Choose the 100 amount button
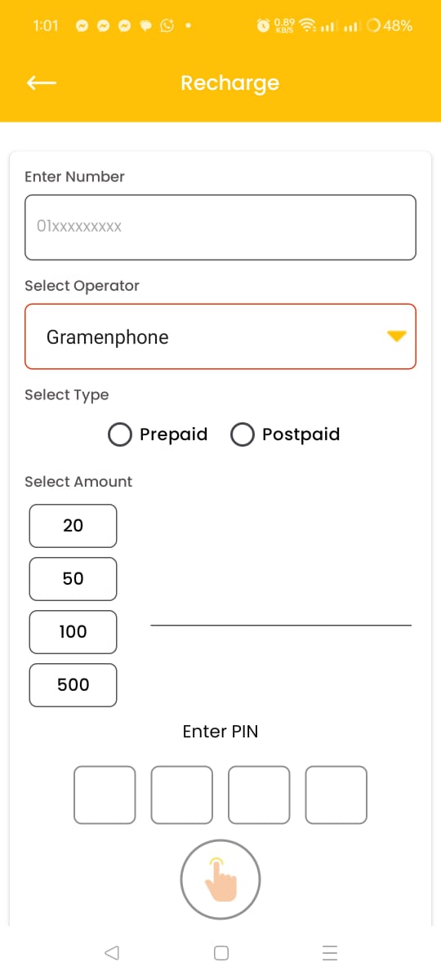This screenshot has height=980, width=441. pyautogui.click(x=73, y=632)
